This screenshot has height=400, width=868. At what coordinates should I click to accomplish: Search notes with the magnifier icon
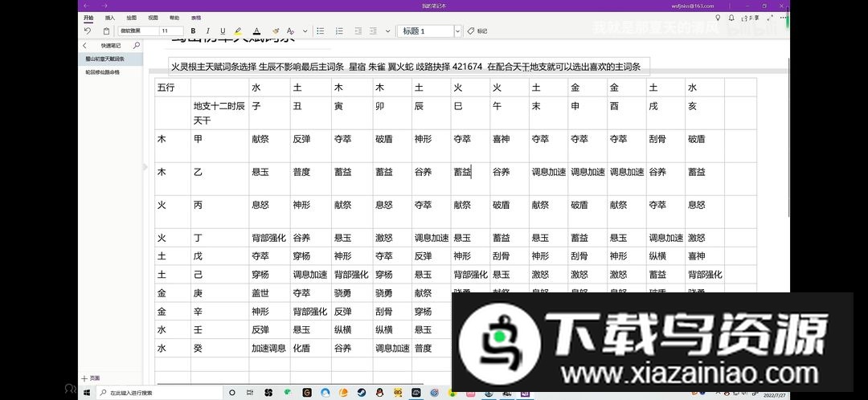pos(136,46)
